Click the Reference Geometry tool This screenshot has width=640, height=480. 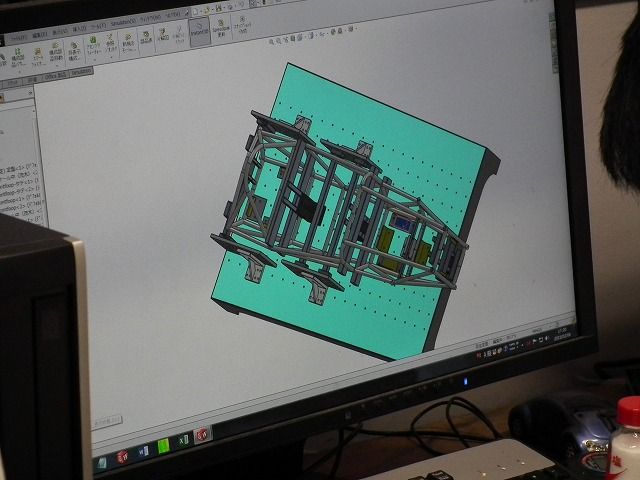tap(110, 43)
